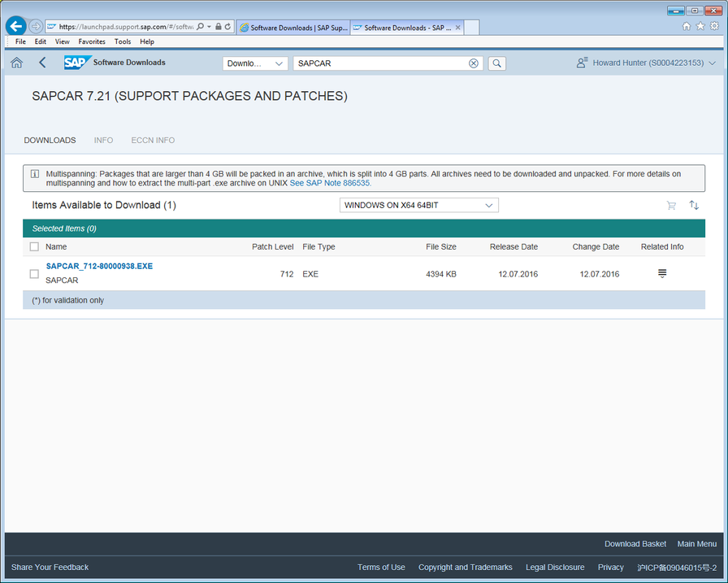This screenshot has height=583, width=728.
Task: Click the search input field containing SAPCAR
Action: (x=382, y=63)
